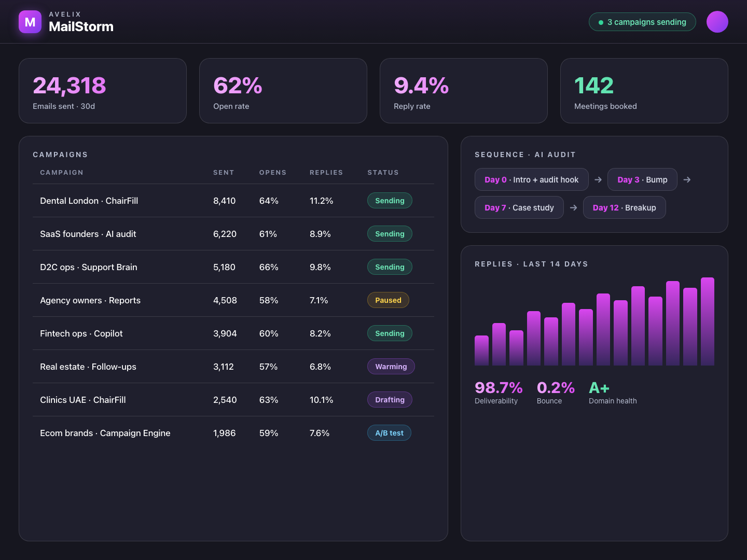Click the A+ Domain health stat
This screenshot has height=560, width=747.
(613, 393)
